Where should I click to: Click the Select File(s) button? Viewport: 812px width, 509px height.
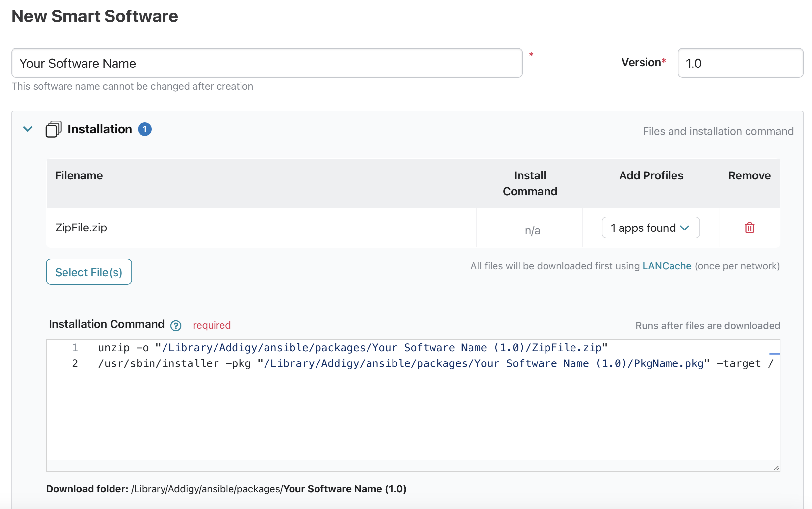pyautogui.click(x=89, y=272)
